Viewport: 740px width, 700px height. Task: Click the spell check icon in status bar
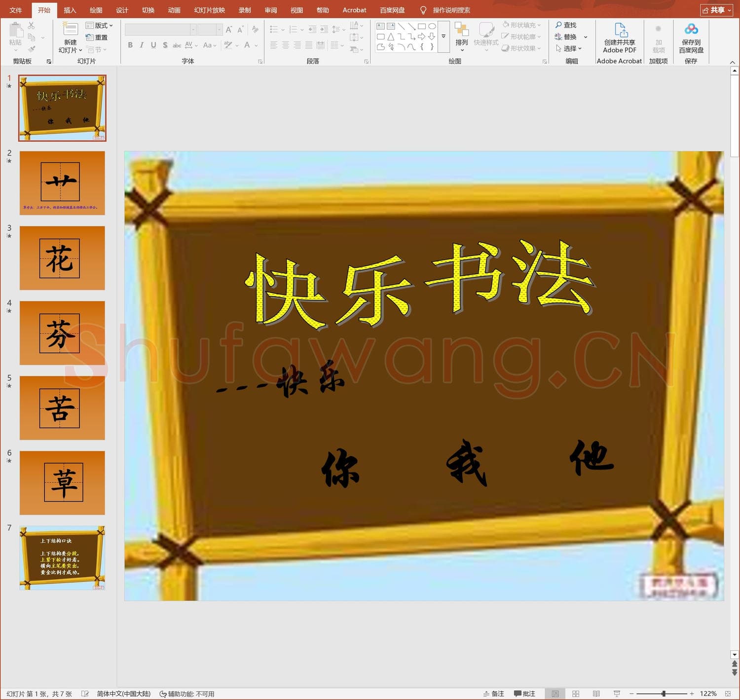tap(85, 694)
